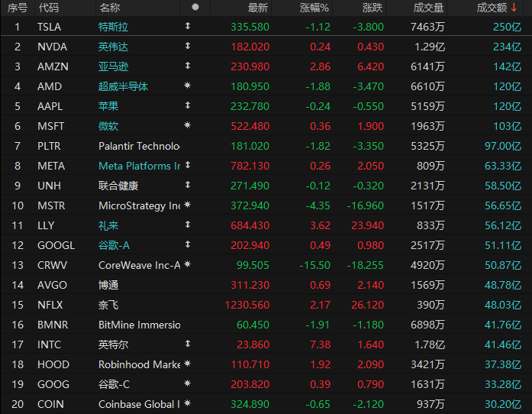Viewport: 532px width, 414px height.
Task: Click the marker icon in META row
Action: 188,165
